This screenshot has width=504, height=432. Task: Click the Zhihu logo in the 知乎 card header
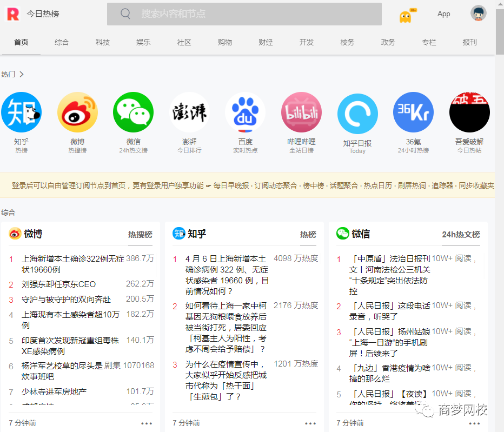(179, 234)
